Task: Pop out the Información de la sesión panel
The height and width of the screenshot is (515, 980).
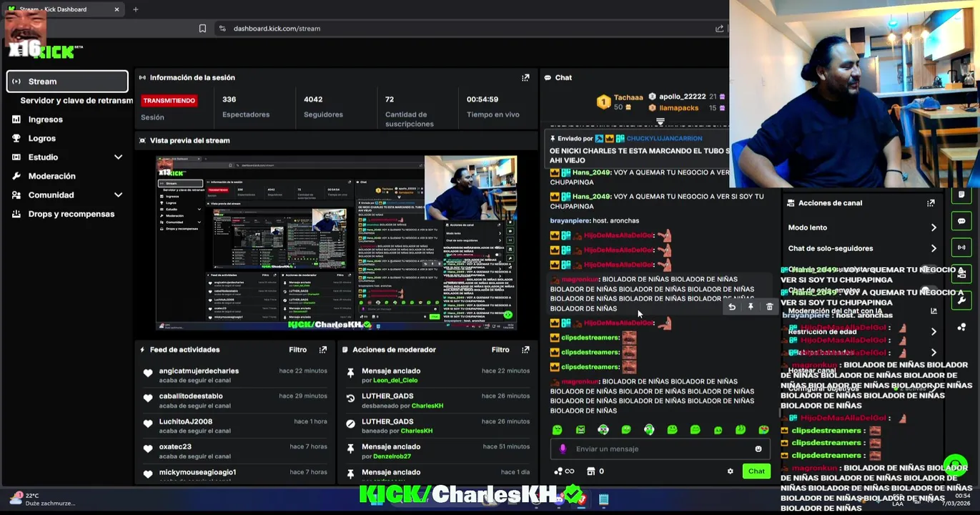Action: pos(525,77)
